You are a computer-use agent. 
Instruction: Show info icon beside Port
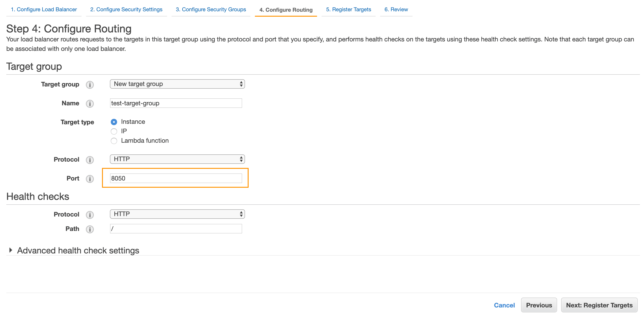[x=90, y=179]
